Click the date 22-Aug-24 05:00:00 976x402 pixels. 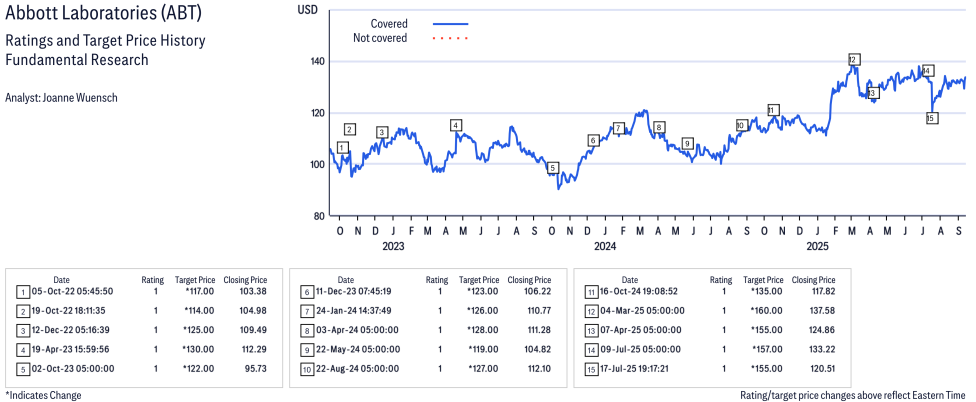357,368
